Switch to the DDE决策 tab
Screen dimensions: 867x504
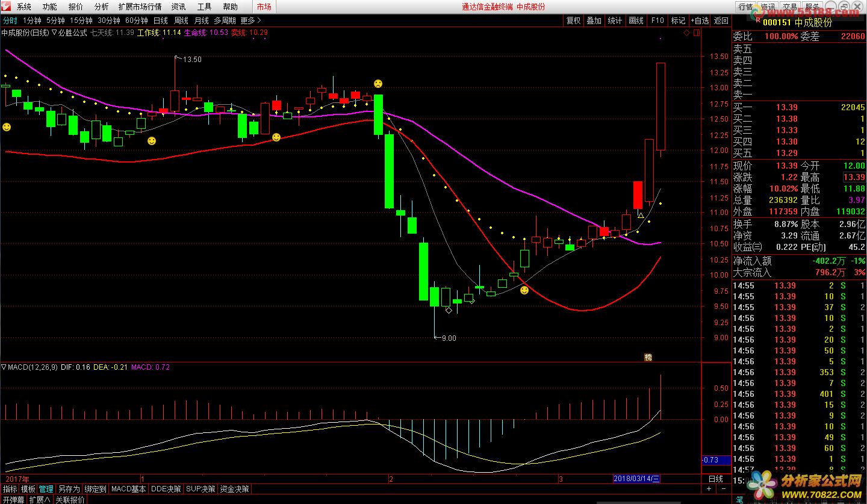(x=166, y=489)
